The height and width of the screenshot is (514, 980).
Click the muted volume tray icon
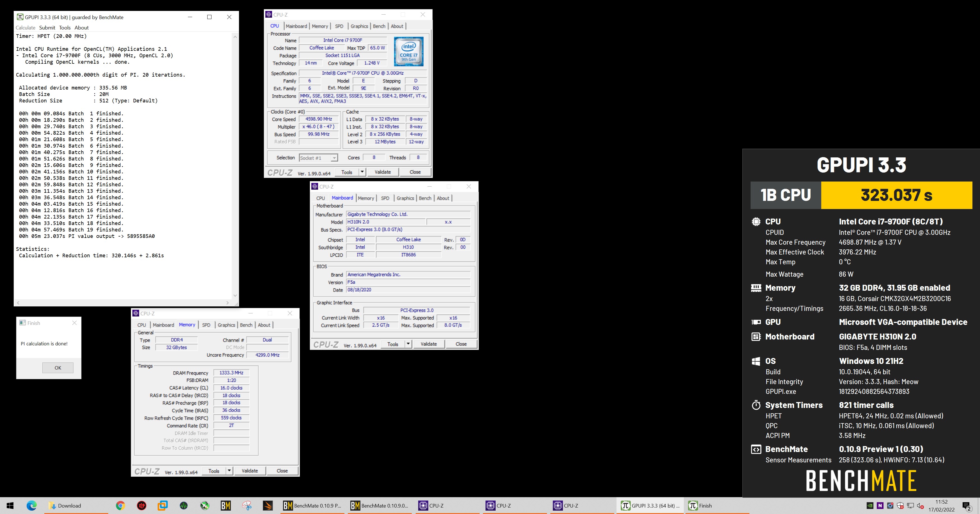pyautogui.click(x=920, y=506)
